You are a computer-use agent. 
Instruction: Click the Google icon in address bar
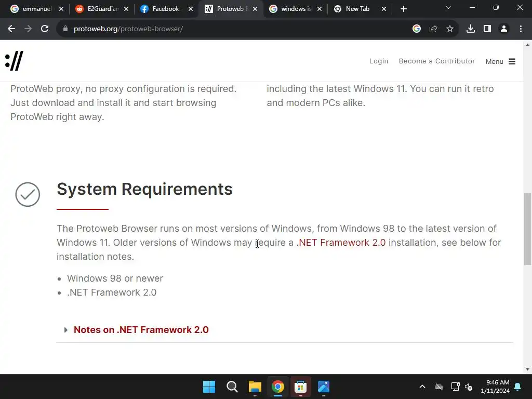click(x=417, y=29)
